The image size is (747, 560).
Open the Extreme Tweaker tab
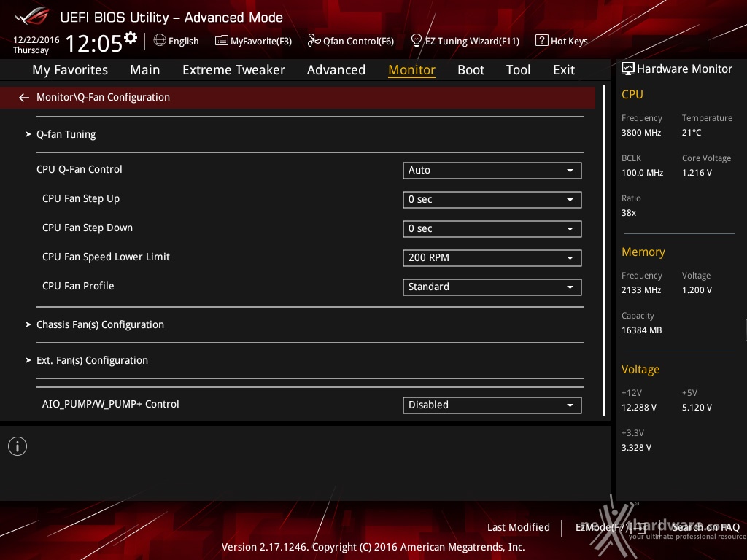(233, 70)
